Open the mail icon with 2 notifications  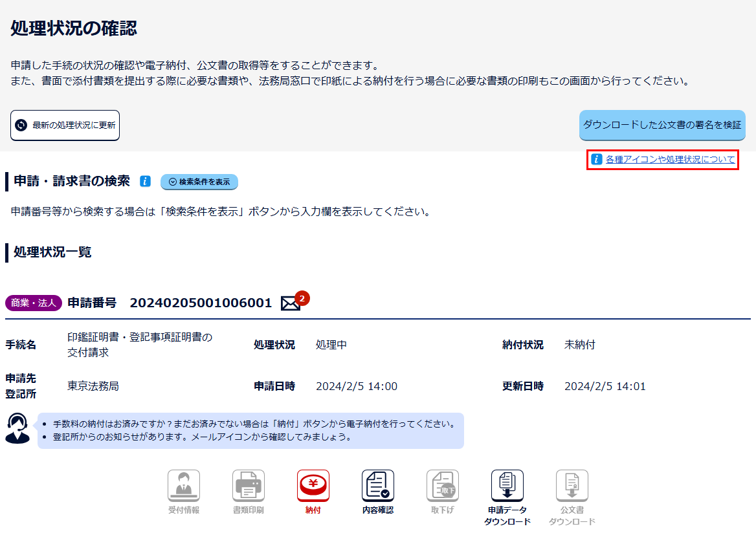(x=291, y=303)
